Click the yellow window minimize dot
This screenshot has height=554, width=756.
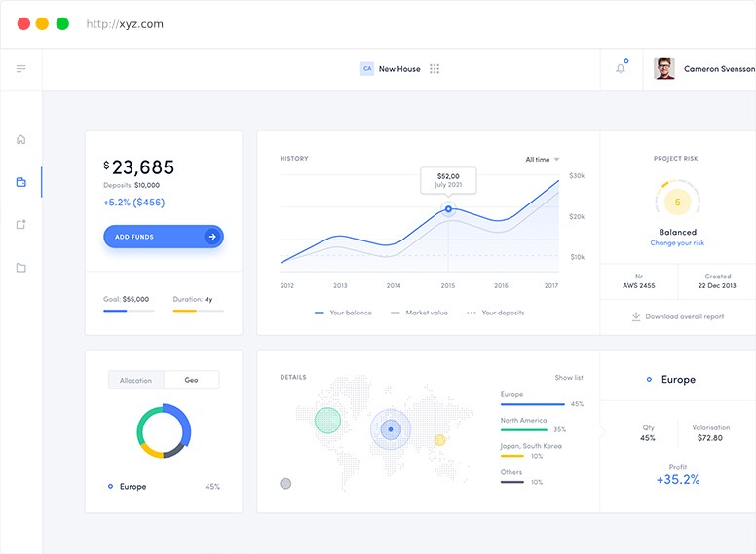point(43,23)
